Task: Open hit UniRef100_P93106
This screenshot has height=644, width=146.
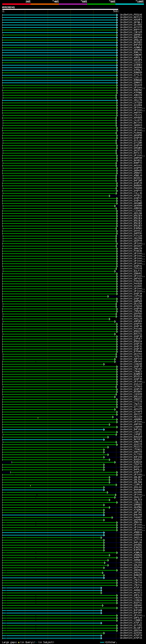Action: coord(131,15)
